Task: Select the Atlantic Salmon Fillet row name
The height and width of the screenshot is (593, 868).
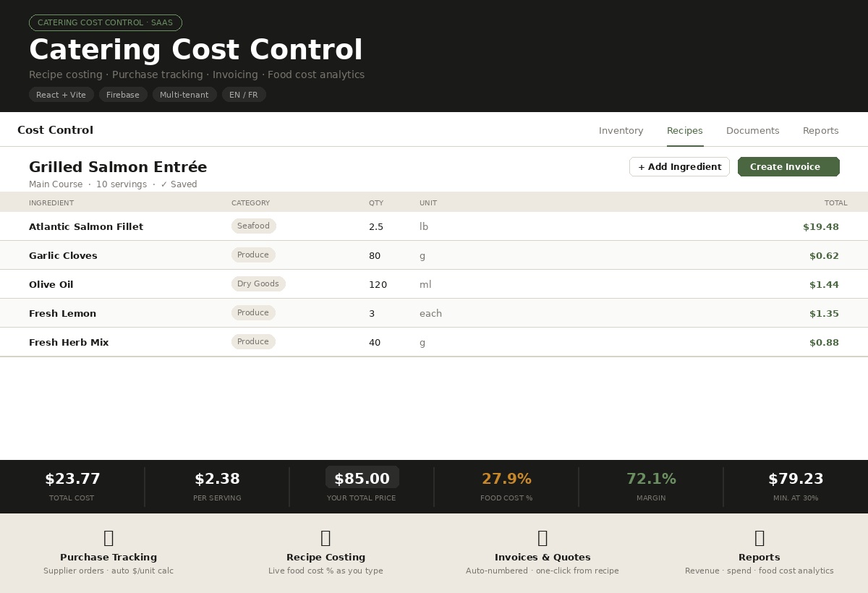Action: pyautogui.click(x=86, y=226)
